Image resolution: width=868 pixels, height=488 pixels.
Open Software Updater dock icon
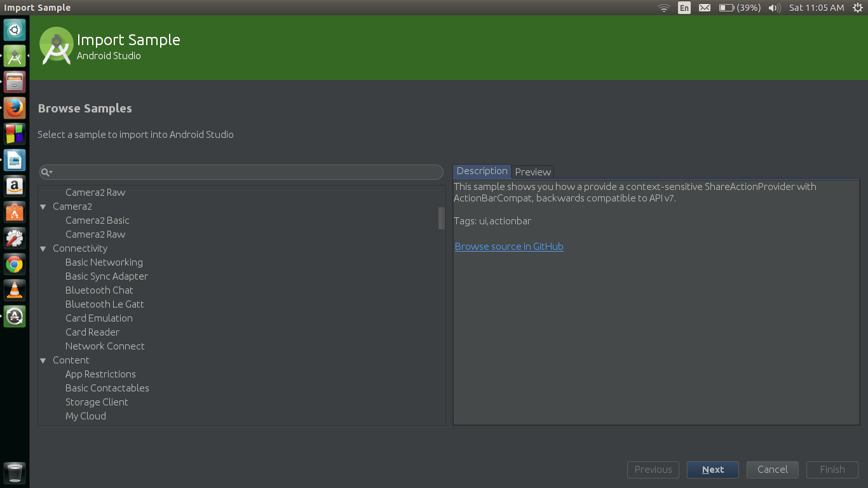coord(15,316)
